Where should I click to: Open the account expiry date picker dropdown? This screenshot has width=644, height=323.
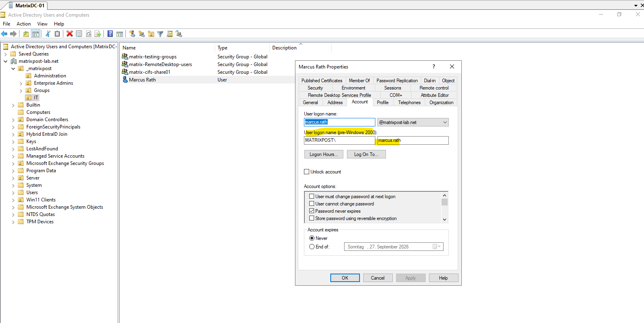[x=437, y=246]
